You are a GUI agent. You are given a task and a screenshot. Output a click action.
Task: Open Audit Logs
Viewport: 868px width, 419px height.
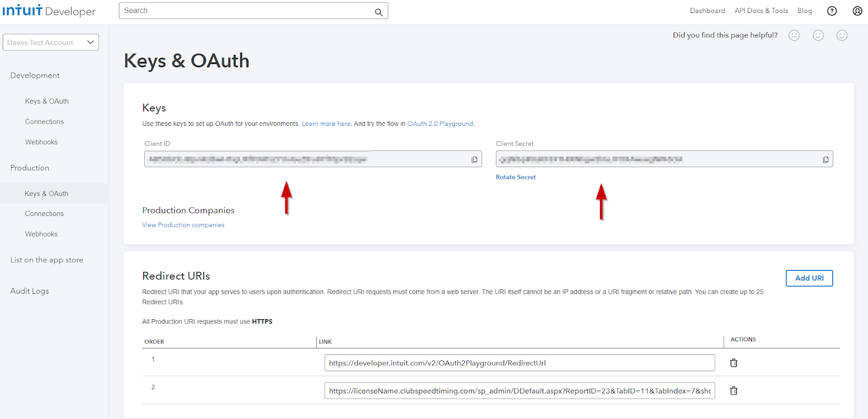pos(29,291)
